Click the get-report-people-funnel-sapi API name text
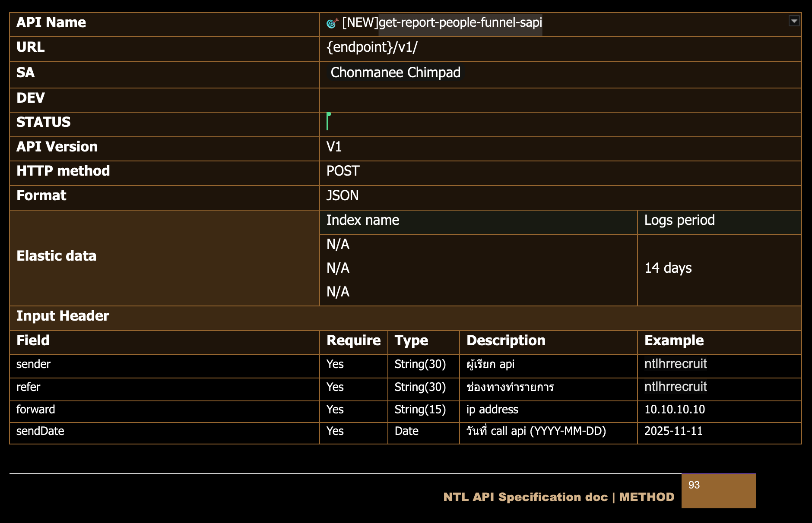 pyautogui.click(x=460, y=23)
